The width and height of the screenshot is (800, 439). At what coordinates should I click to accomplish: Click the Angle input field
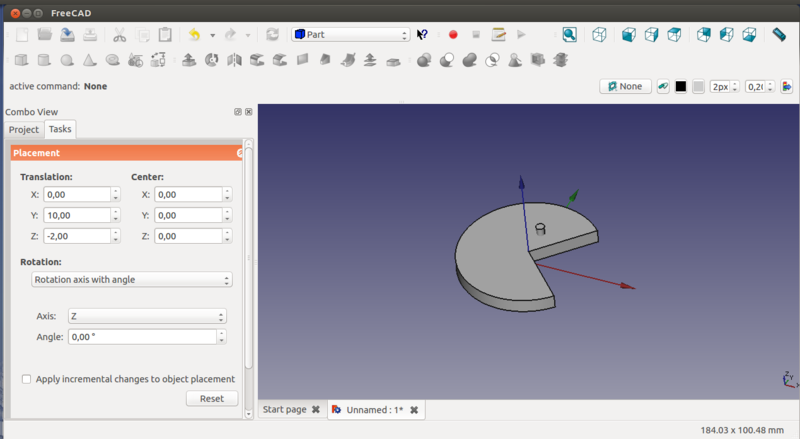(x=141, y=337)
